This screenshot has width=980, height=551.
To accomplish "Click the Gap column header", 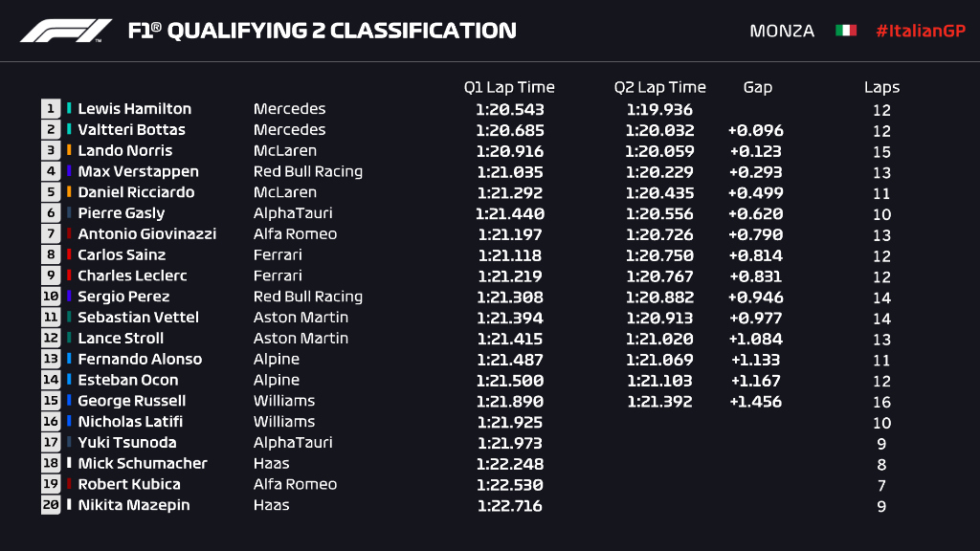I will (758, 88).
